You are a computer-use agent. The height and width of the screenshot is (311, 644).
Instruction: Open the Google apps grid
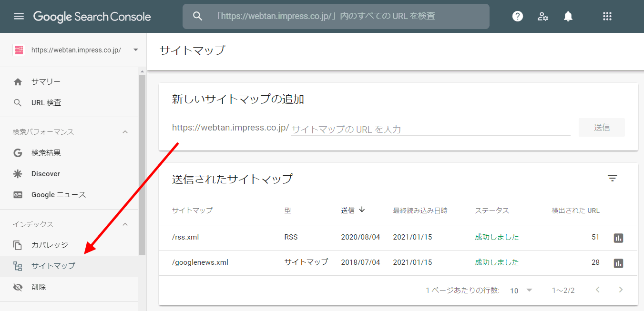(x=607, y=16)
